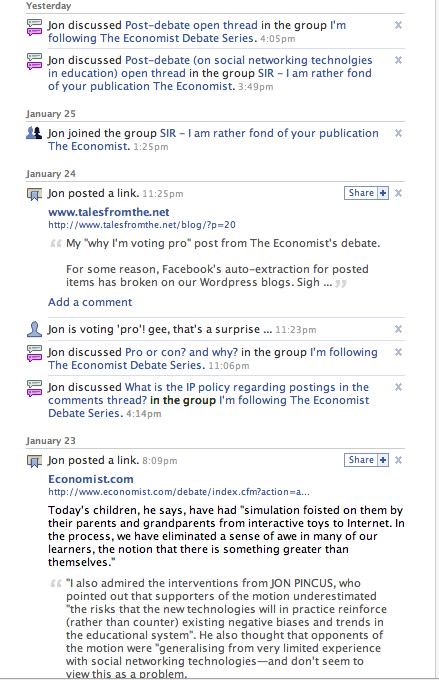This screenshot has width=439, height=680.
Task: Click posted-link icon for the 8:09pm post
Action: pos(34,461)
